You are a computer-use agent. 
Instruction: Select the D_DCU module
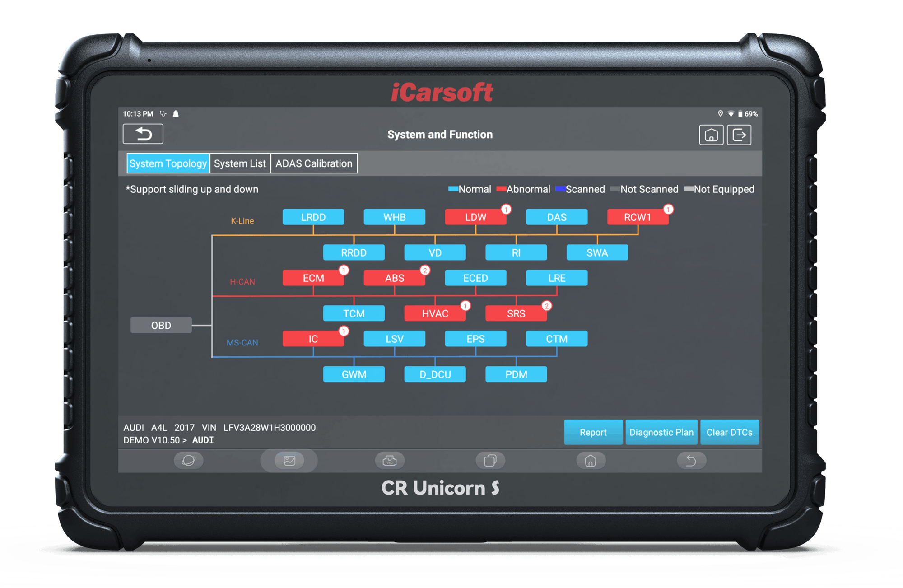(x=435, y=374)
